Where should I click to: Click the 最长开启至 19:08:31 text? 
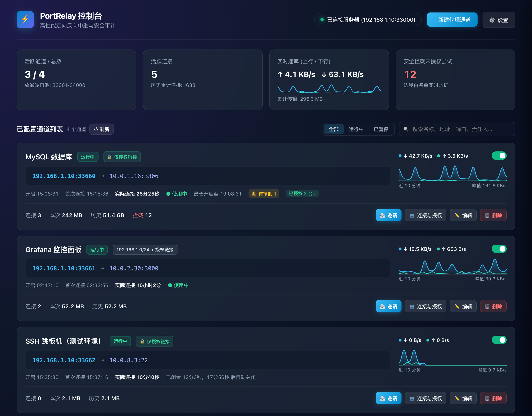click(218, 194)
